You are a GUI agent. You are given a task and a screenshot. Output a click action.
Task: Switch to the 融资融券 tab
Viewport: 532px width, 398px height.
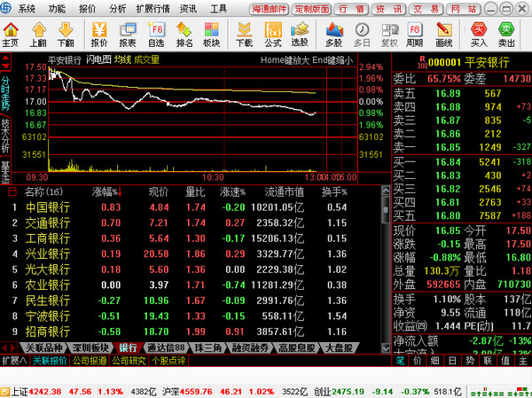tap(251, 348)
